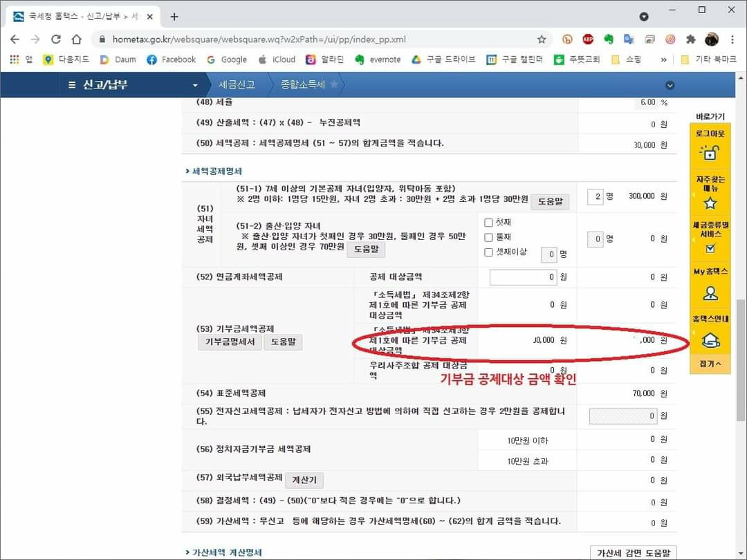Image resolution: width=747 pixels, height=560 pixels.
Task: Expand the header round chevron button
Action: pos(669,85)
